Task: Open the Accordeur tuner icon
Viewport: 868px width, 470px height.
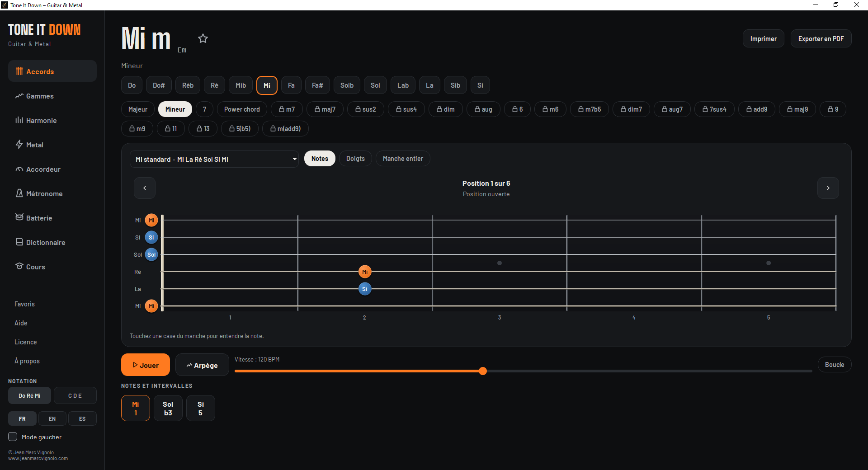Action: click(x=19, y=169)
